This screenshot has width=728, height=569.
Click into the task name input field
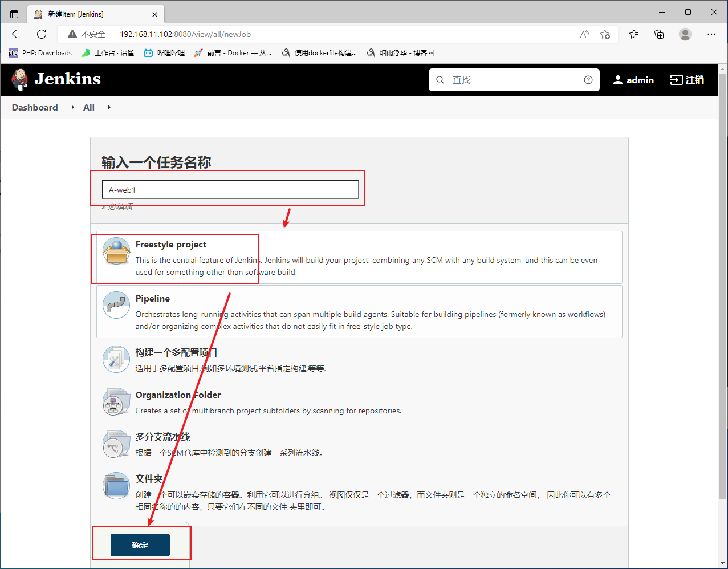point(230,189)
